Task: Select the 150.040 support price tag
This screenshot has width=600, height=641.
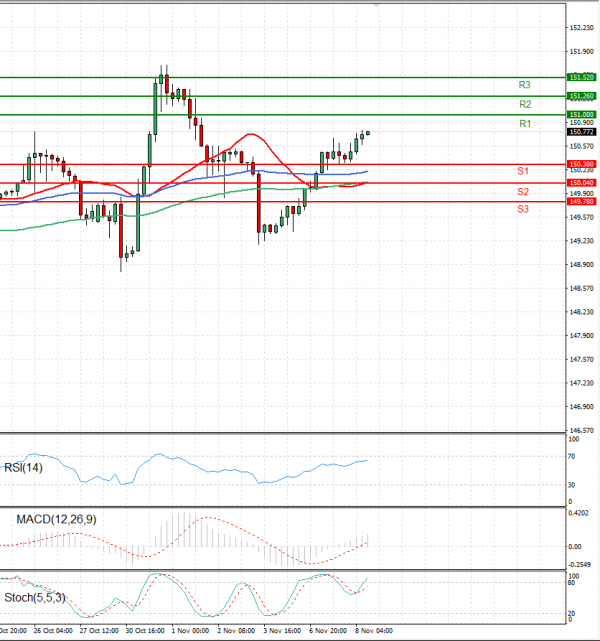Action: click(x=581, y=183)
